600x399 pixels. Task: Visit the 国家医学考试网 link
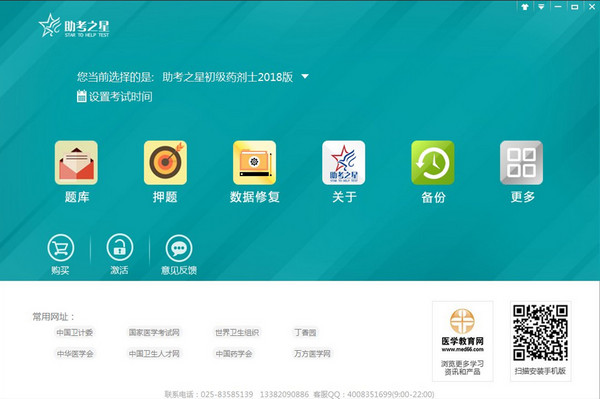pyautogui.click(x=154, y=332)
